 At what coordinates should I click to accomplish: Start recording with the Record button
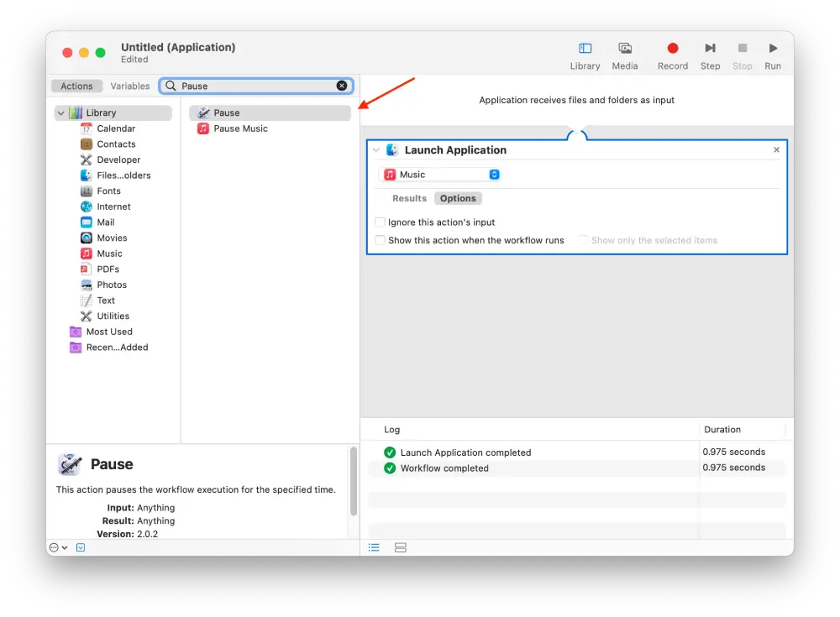pyautogui.click(x=673, y=48)
